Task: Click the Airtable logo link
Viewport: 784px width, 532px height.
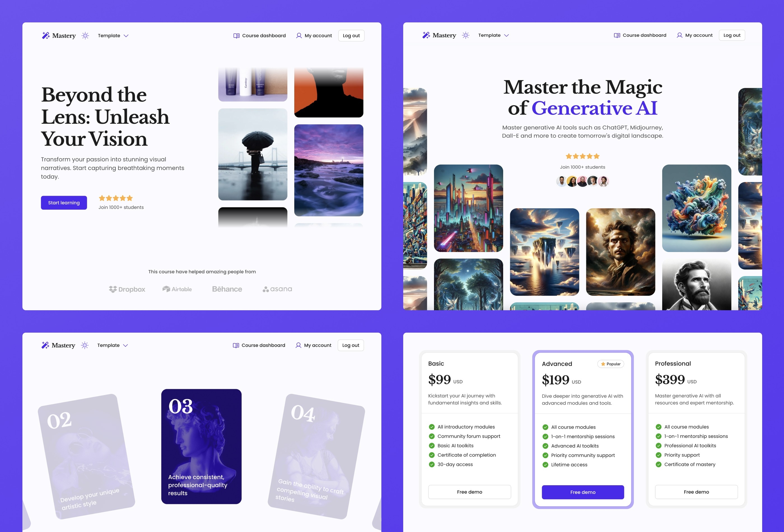Action: pos(176,290)
